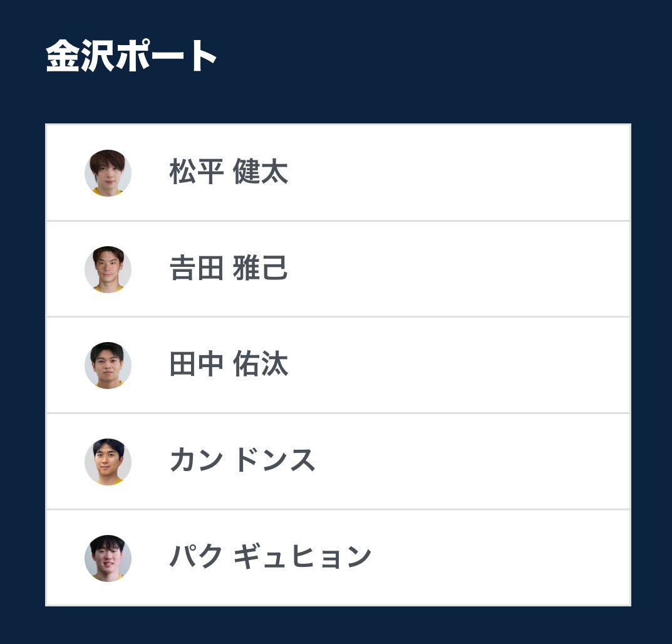
Task: Select the 吉田 雅己 name link
Action: tap(229, 268)
